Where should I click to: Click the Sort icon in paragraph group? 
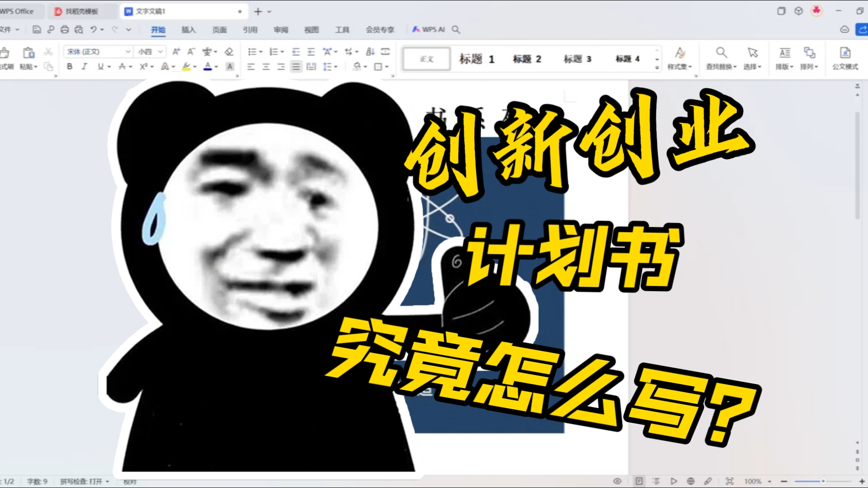tap(370, 52)
